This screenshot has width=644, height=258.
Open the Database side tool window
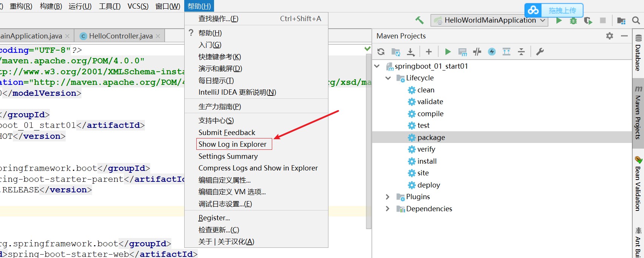click(638, 53)
